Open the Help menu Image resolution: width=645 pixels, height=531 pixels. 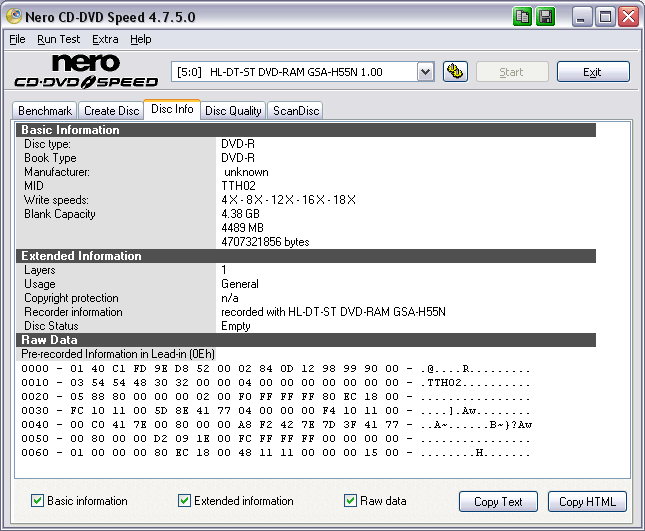pyautogui.click(x=141, y=39)
